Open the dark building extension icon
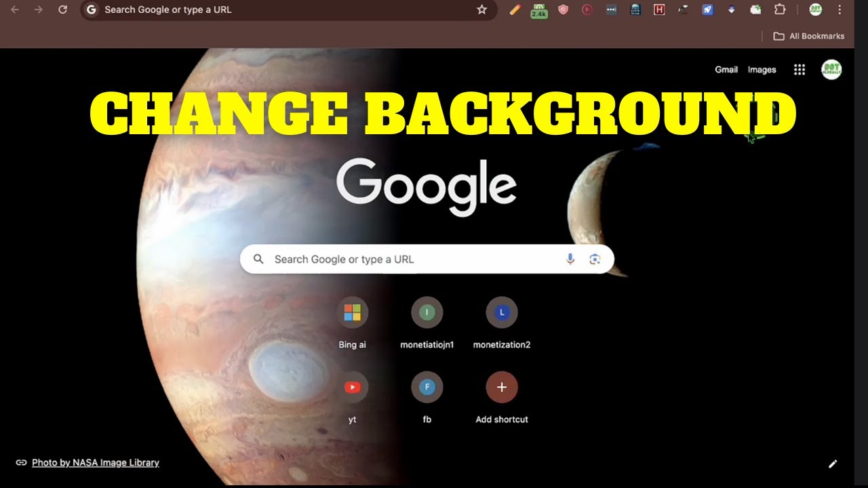Screen dimensions: 868x488 635,9
